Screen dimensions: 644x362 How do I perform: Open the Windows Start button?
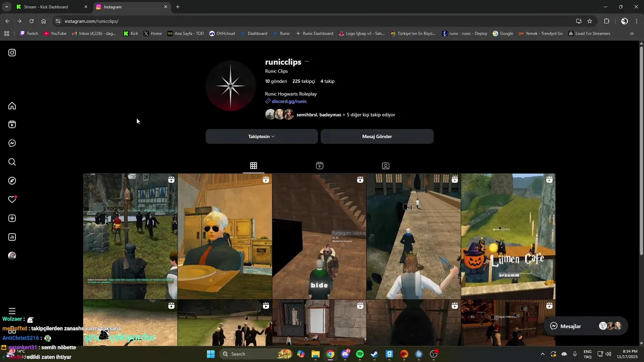(210, 354)
